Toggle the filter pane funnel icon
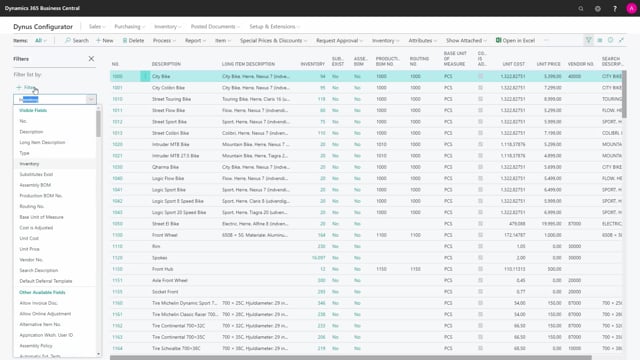The width and height of the screenshot is (640, 360). (x=589, y=40)
